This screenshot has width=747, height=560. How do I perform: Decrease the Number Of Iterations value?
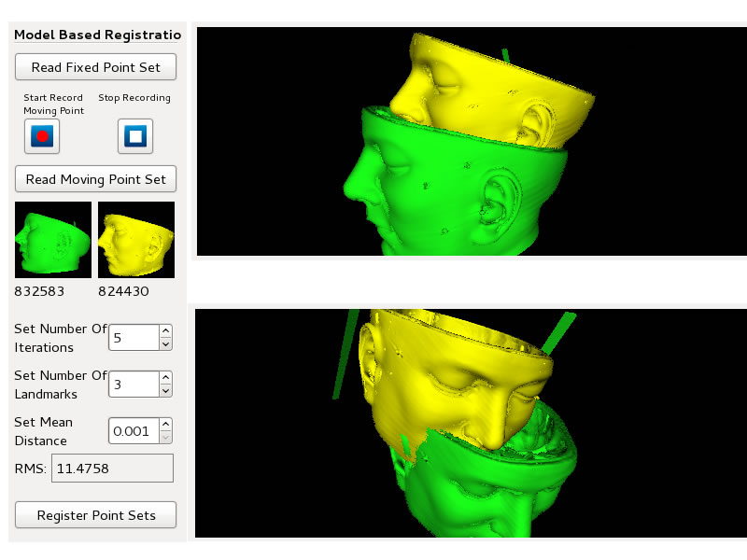(166, 343)
